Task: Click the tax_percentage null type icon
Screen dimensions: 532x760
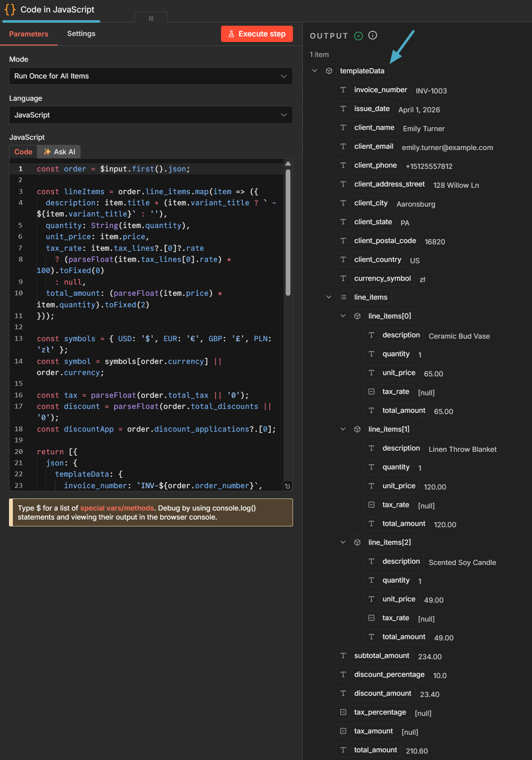Action: point(343,712)
